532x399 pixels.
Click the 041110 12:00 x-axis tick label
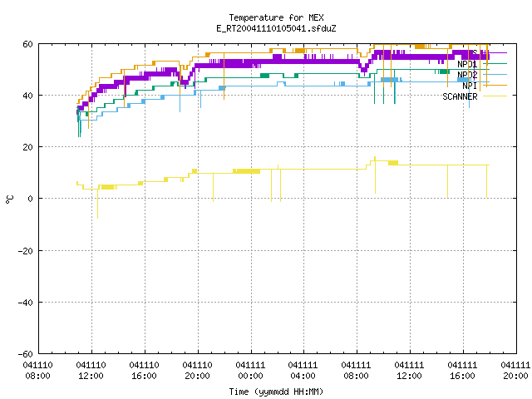point(91,371)
